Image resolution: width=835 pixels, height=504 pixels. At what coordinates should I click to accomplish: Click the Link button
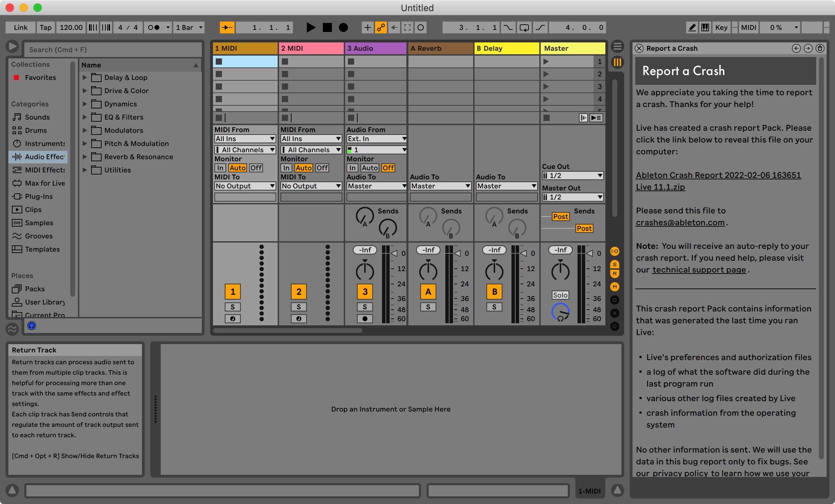point(21,27)
